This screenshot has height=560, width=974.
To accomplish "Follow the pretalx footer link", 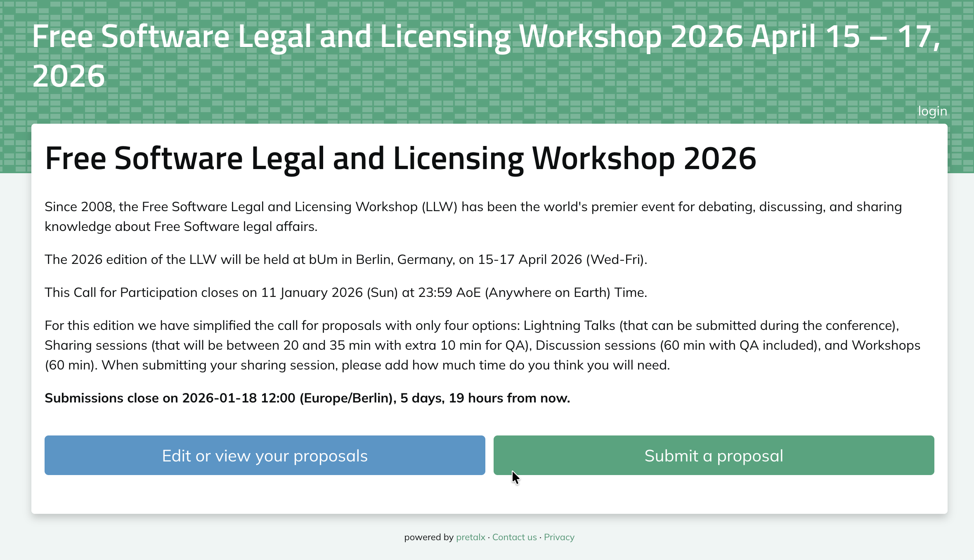I will click(470, 537).
